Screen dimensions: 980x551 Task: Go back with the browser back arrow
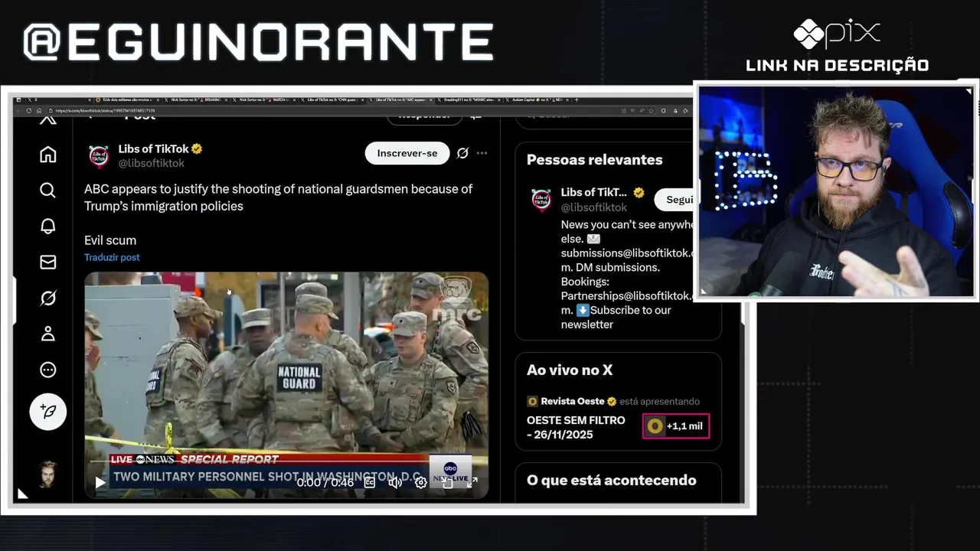point(19,111)
